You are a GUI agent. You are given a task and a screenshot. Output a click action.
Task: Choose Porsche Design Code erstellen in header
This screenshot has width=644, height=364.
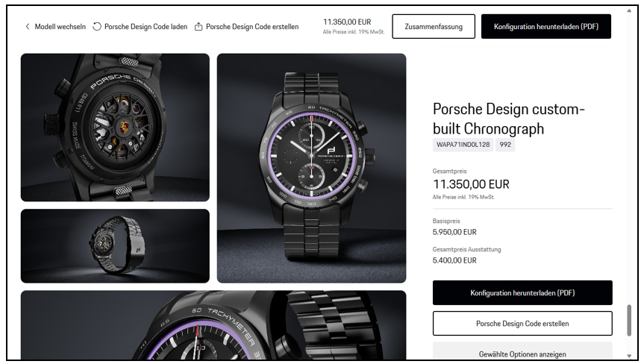pos(251,27)
